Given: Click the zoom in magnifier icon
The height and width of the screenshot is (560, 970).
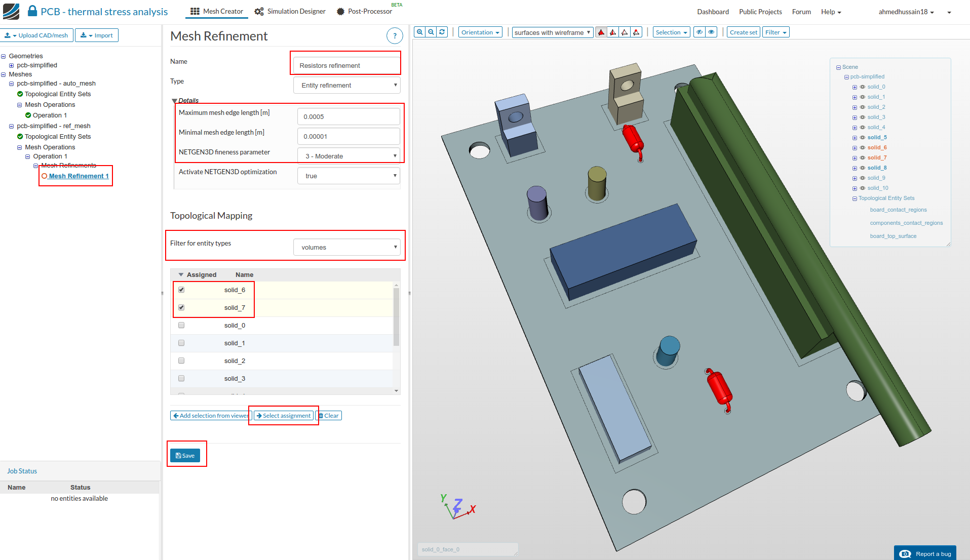Looking at the screenshot, I should click(419, 32).
